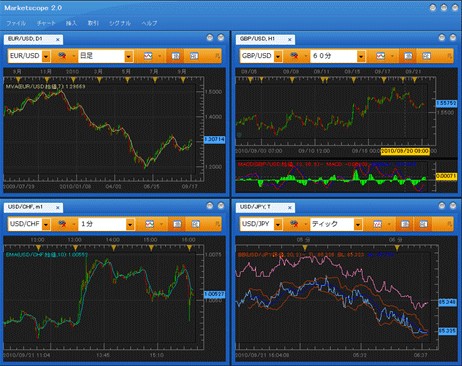
Task: Open the ファイル menu
Action: pos(16,23)
